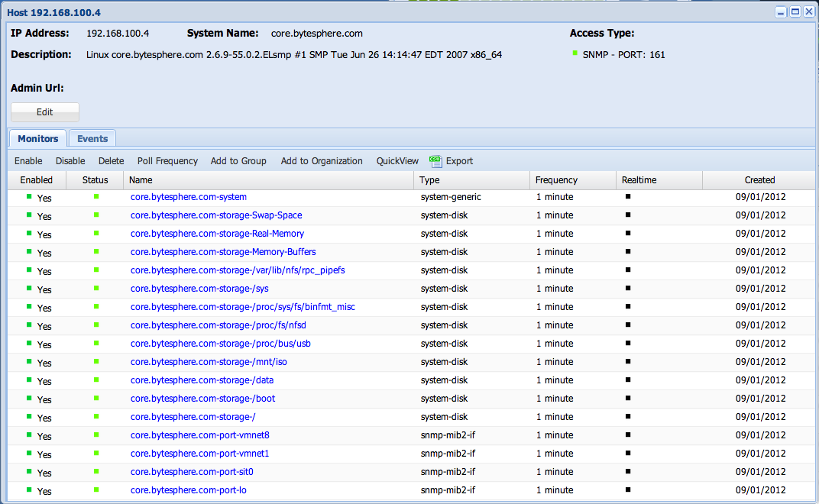This screenshot has height=504, width=819.
Task: Click realtime square icon for Swap-Space monitor
Action: tap(628, 215)
